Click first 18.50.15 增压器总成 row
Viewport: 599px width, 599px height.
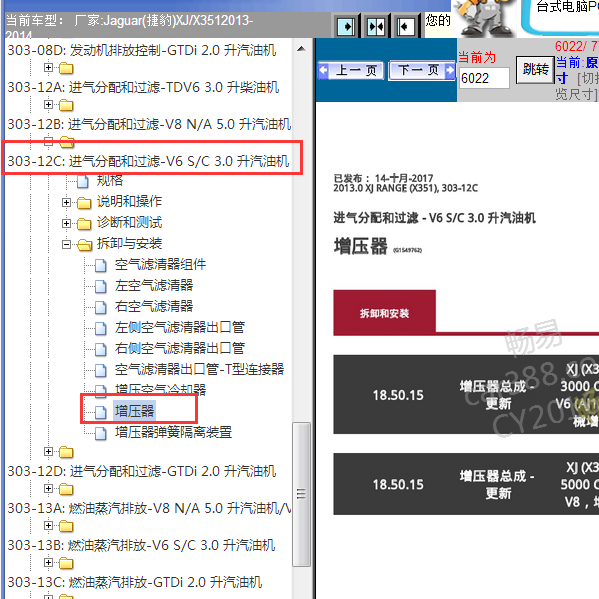click(466, 394)
